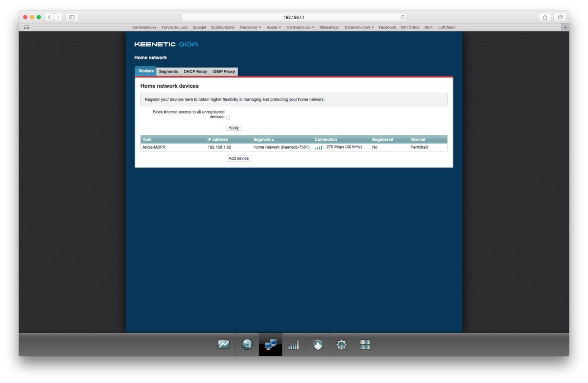Open the Favorites grid icon in bookmarks bar

[26, 27]
